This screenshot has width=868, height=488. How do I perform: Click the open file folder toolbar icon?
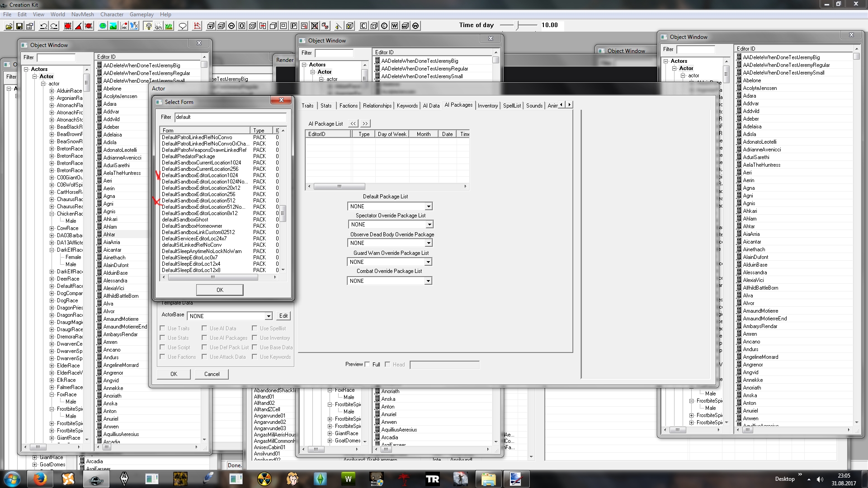click(x=9, y=26)
